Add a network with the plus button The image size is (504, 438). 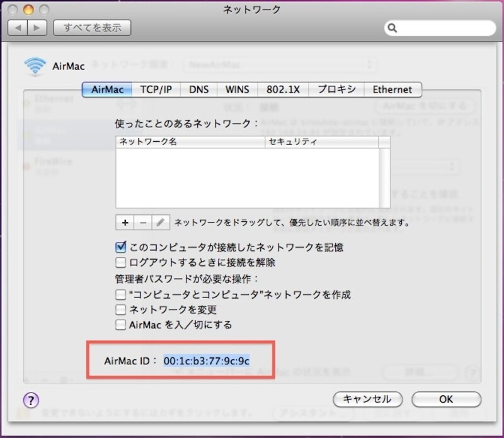[125, 222]
